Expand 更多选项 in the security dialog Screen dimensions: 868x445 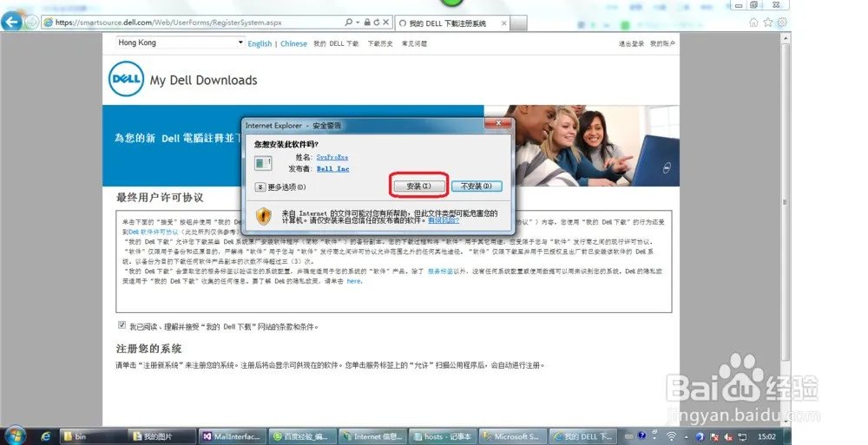click(x=281, y=187)
